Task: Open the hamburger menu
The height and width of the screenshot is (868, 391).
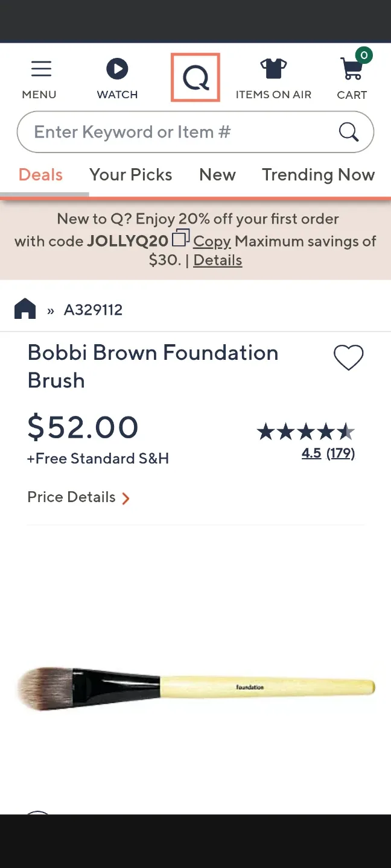Action: [40, 68]
